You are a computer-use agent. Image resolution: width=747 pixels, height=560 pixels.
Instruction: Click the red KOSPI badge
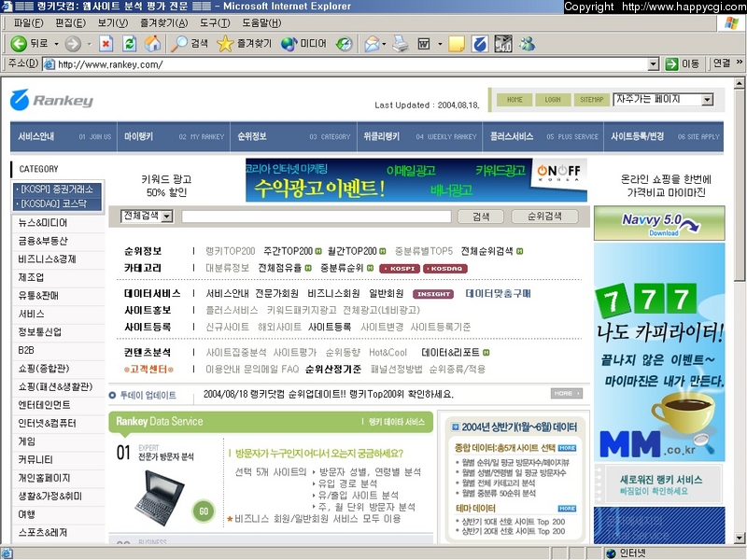coord(400,269)
